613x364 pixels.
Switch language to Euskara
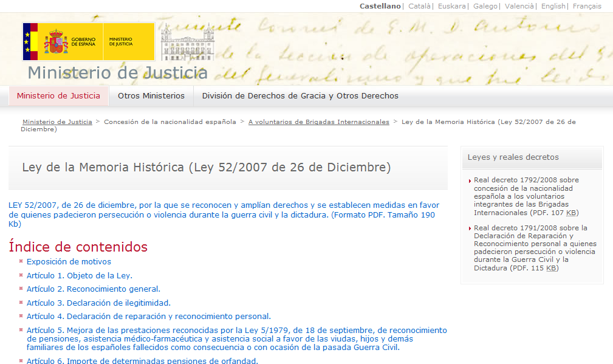pos(452,6)
